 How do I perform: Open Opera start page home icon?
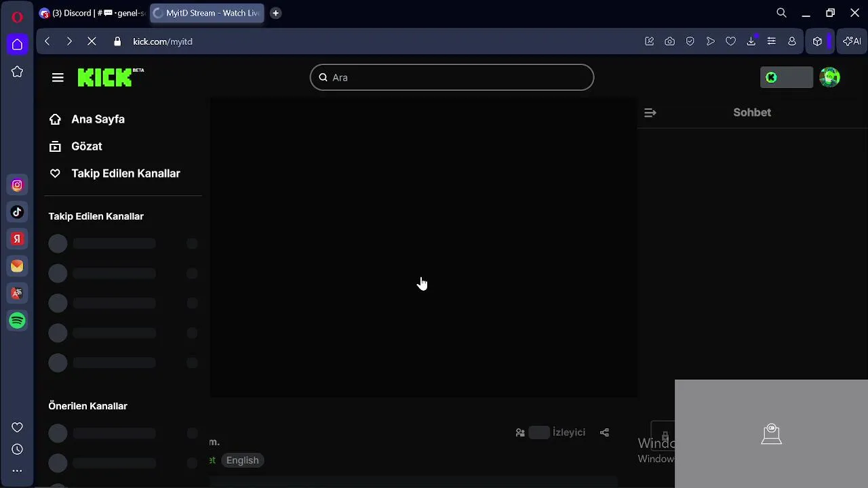pyautogui.click(x=17, y=45)
